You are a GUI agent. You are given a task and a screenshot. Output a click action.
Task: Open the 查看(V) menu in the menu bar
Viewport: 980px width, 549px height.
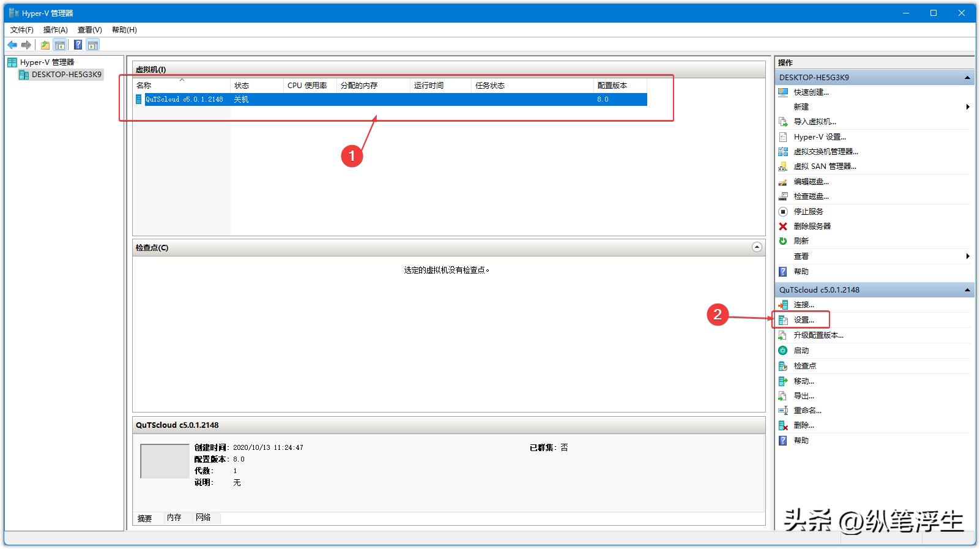coord(90,29)
